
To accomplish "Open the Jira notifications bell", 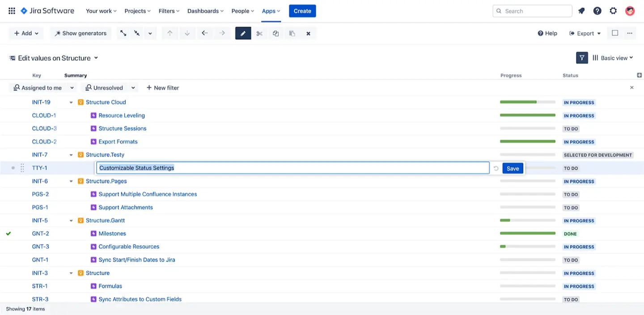I will 581,11.
